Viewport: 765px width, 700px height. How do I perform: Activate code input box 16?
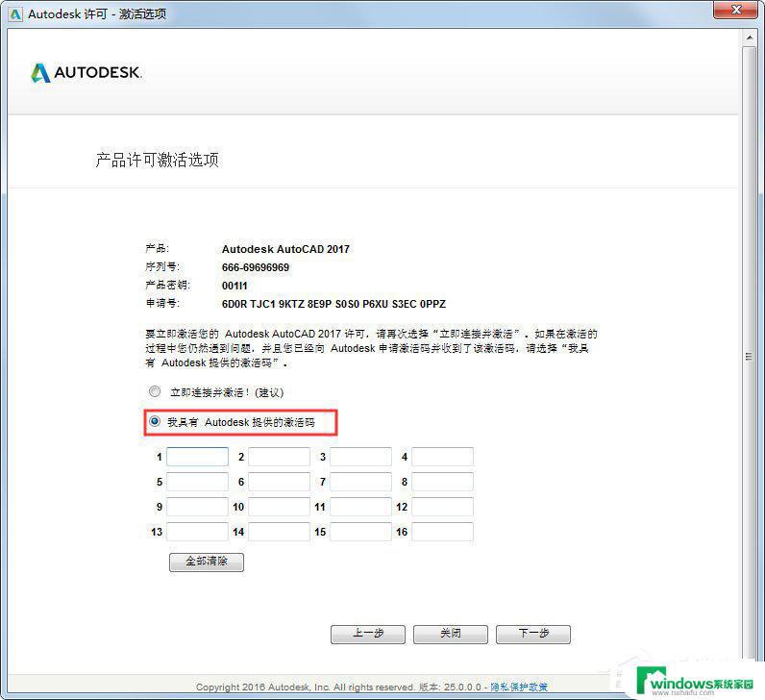pos(442,532)
